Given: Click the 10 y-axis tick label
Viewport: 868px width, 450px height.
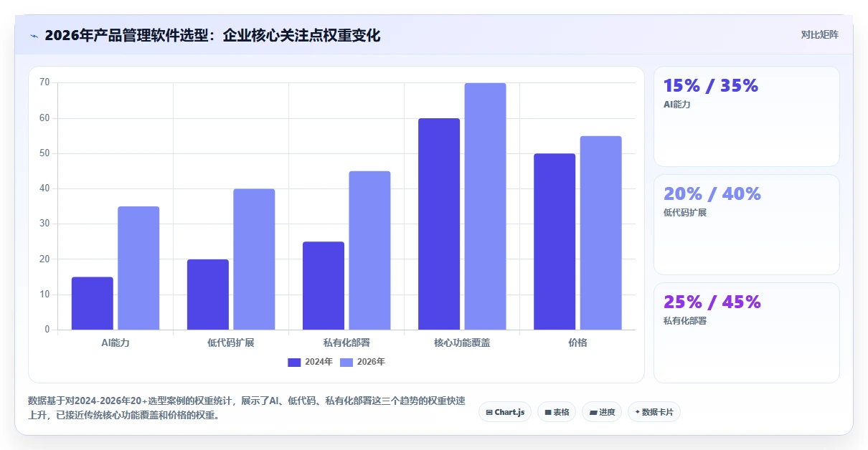Looking at the screenshot, I should (x=44, y=295).
